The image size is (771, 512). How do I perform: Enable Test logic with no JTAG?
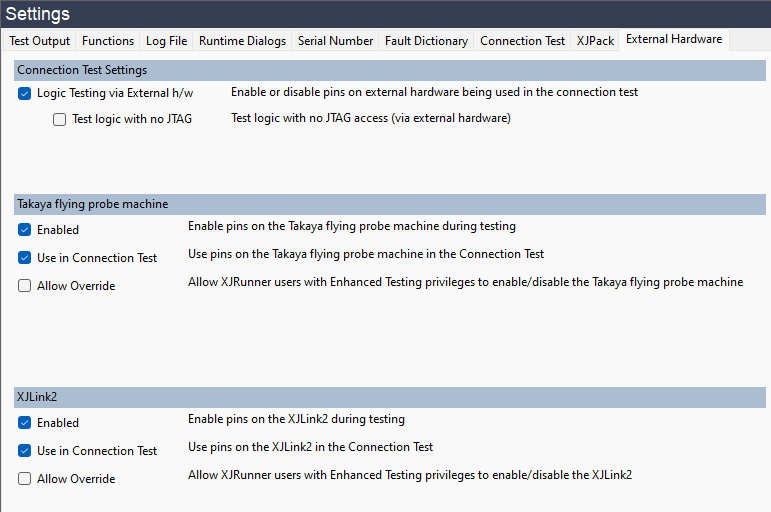tap(60, 119)
